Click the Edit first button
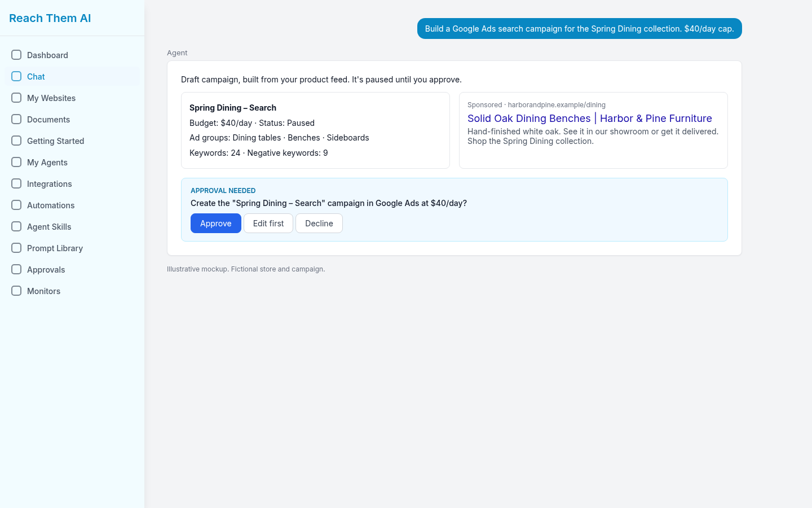The image size is (812, 508). click(268, 223)
